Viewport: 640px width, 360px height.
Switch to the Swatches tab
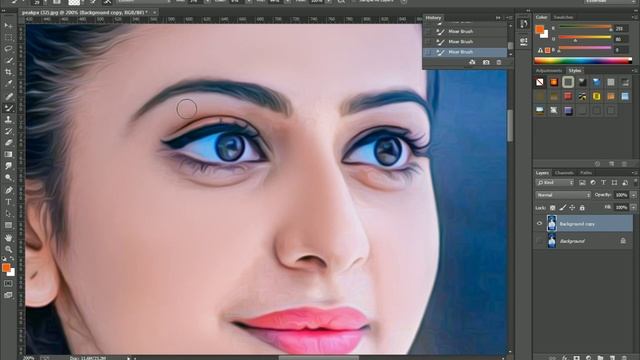pyautogui.click(x=563, y=17)
